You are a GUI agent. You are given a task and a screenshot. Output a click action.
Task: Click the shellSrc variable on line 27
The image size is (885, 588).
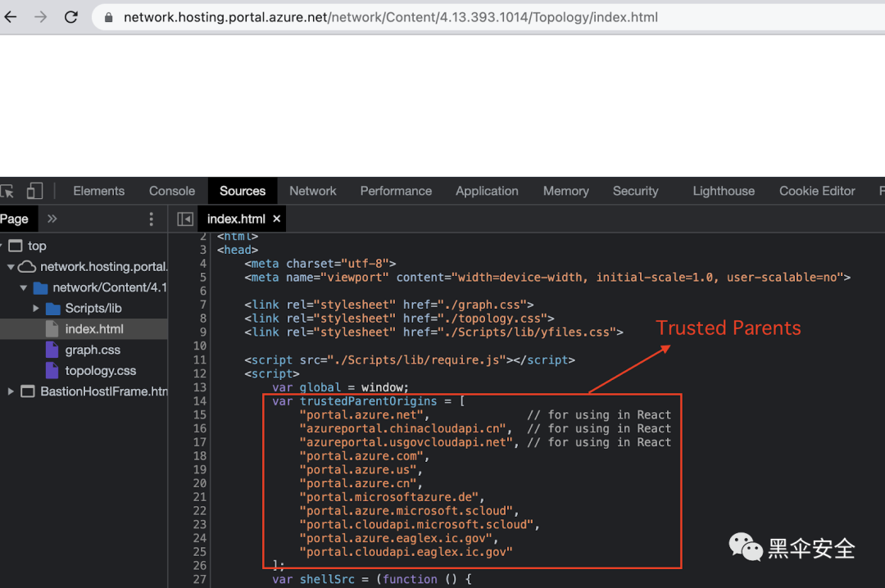click(327, 580)
